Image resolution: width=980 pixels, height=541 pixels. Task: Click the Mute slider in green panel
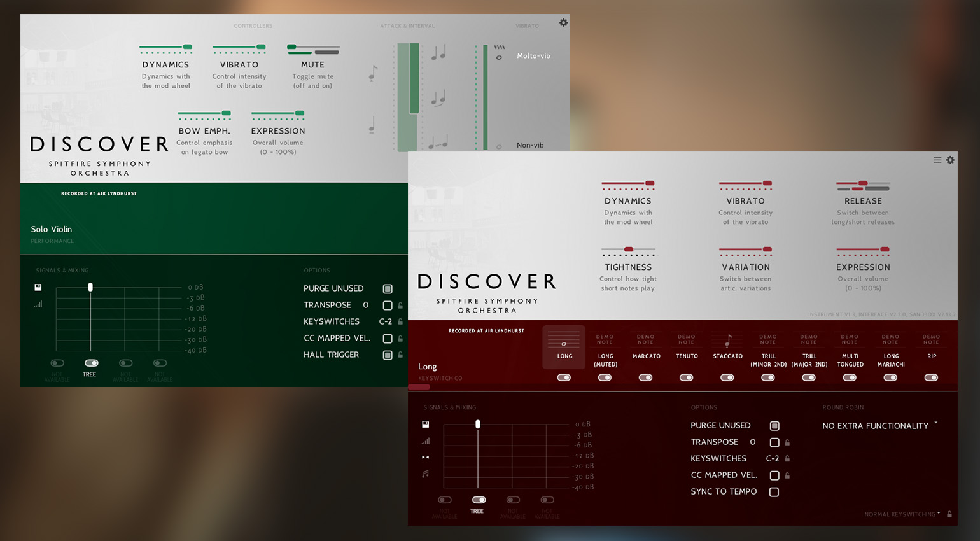pos(313,48)
